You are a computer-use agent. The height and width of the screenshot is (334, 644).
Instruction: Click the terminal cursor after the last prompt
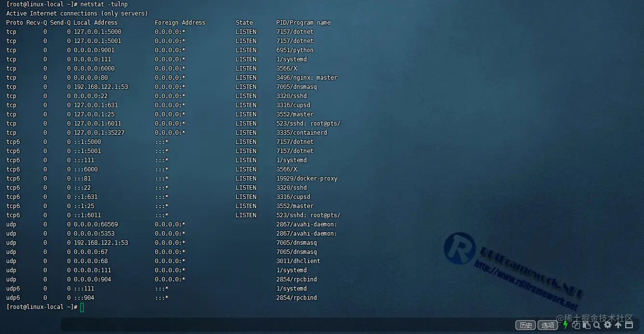82,307
